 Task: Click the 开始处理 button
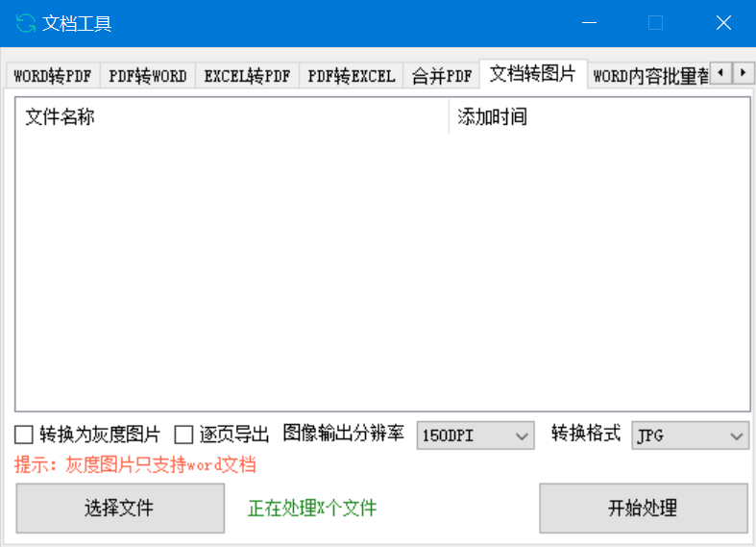(x=644, y=509)
